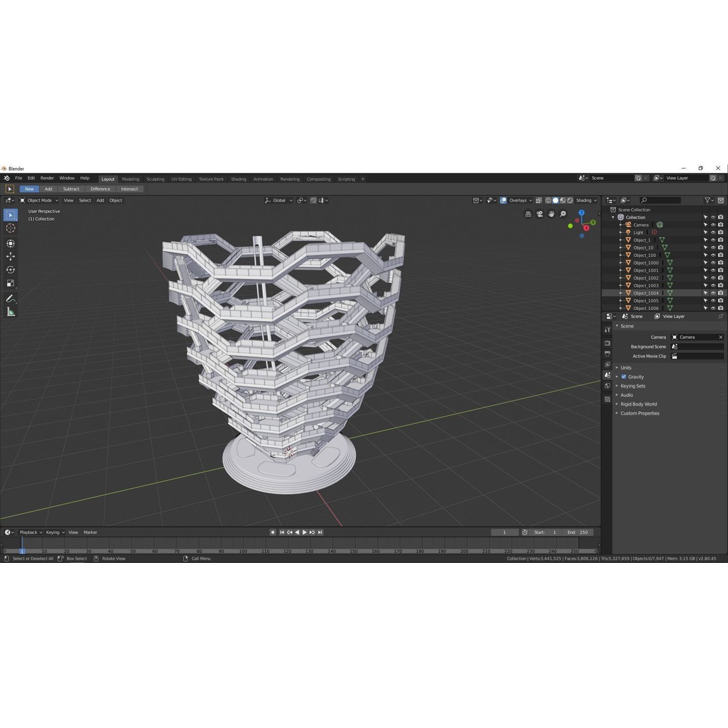Expand the Rigid Body World panel
The height and width of the screenshot is (728, 728).
(638, 404)
